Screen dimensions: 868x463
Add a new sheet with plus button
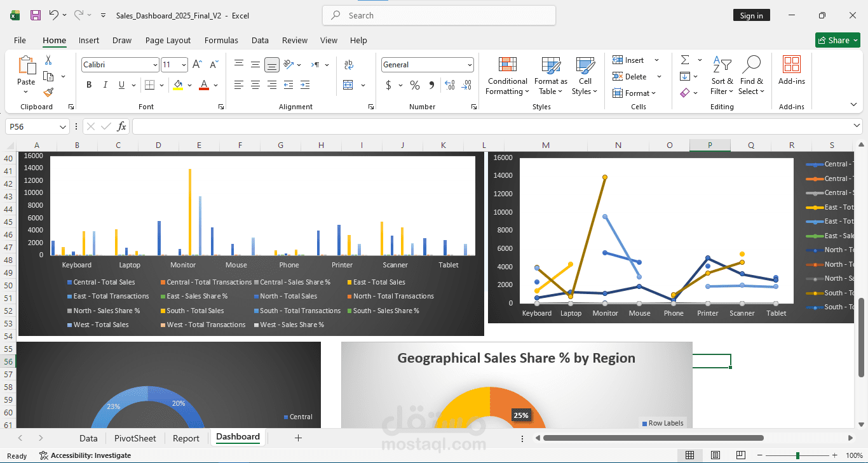pos(298,438)
